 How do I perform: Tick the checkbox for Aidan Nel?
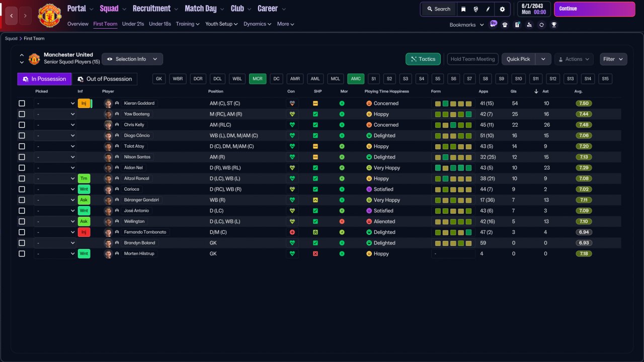(x=22, y=168)
